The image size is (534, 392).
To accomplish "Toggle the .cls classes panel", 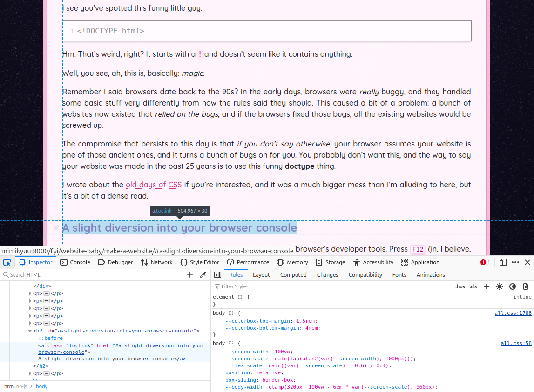I will pyautogui.click(x=473, y=286).
